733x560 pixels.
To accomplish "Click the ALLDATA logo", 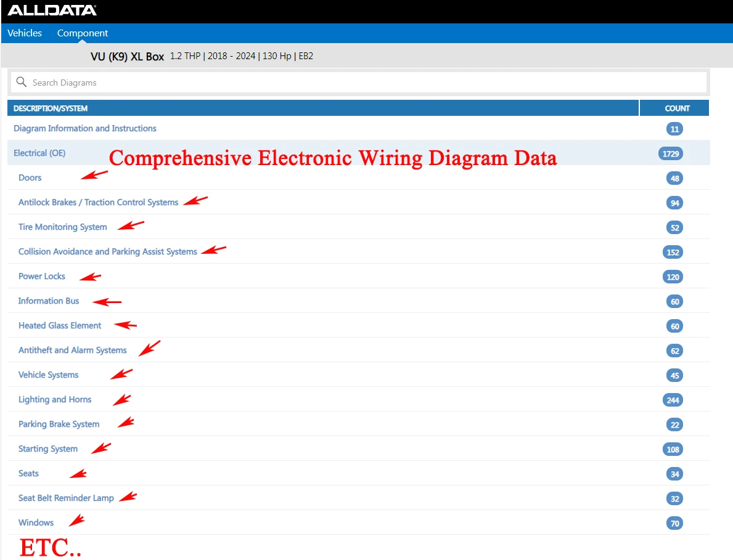I will [x=52, y=10].
